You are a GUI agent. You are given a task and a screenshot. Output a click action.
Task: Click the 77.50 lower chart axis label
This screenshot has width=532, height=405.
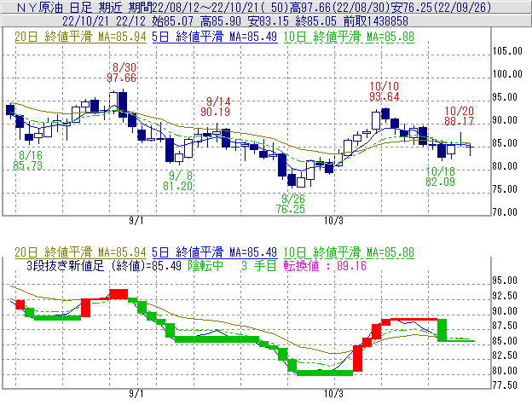coord(505,385)
